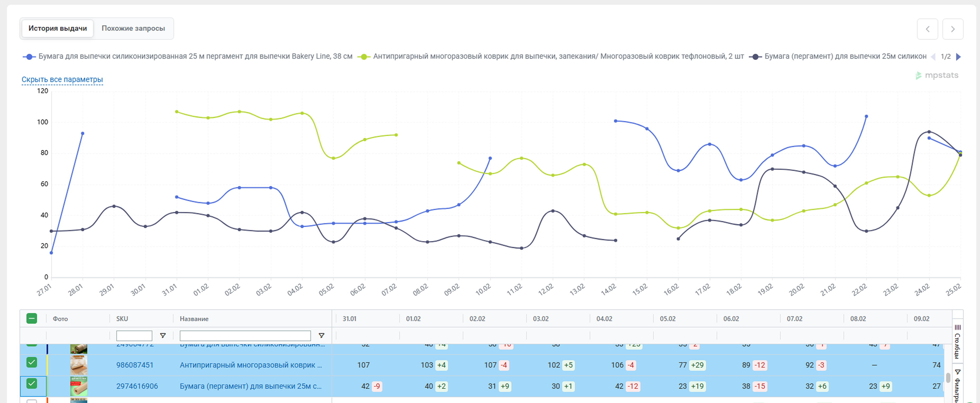The height and width of the screenshot is (403, 980).
Task: Toggle blue Bakery Line legend series
Action: [x=195, y=56]
